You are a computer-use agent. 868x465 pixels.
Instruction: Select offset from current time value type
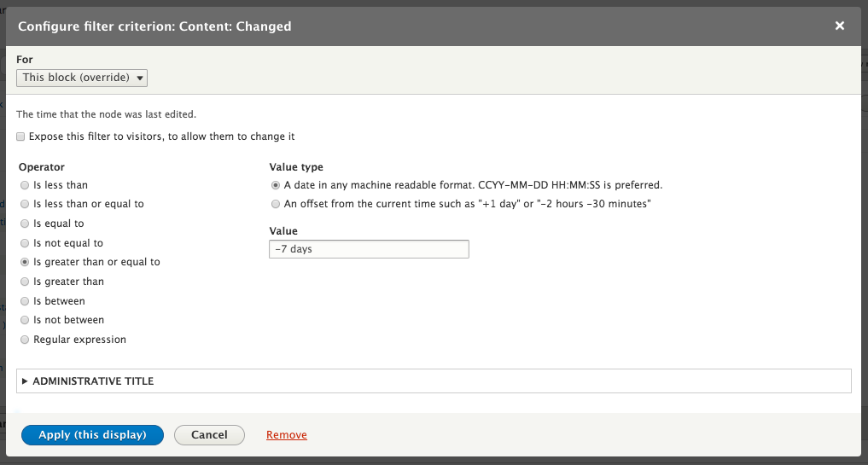(275, 204)
